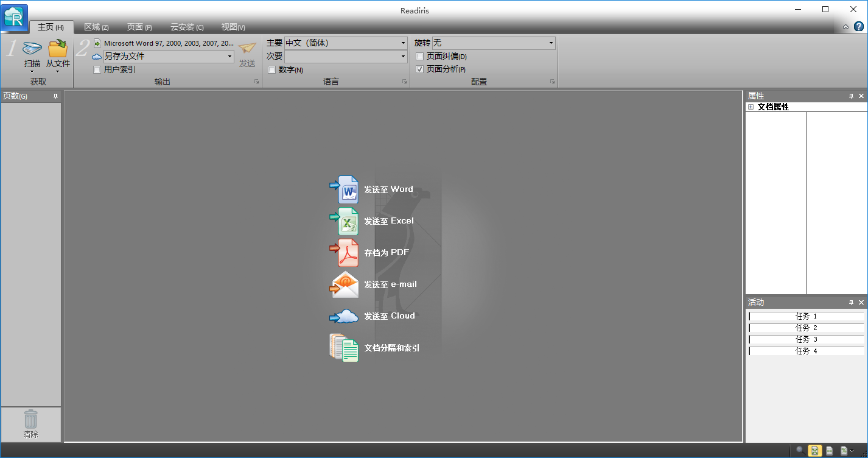Switch to the View (视图) tab
This screenshot has height=458, width=868.
(233, 27)
